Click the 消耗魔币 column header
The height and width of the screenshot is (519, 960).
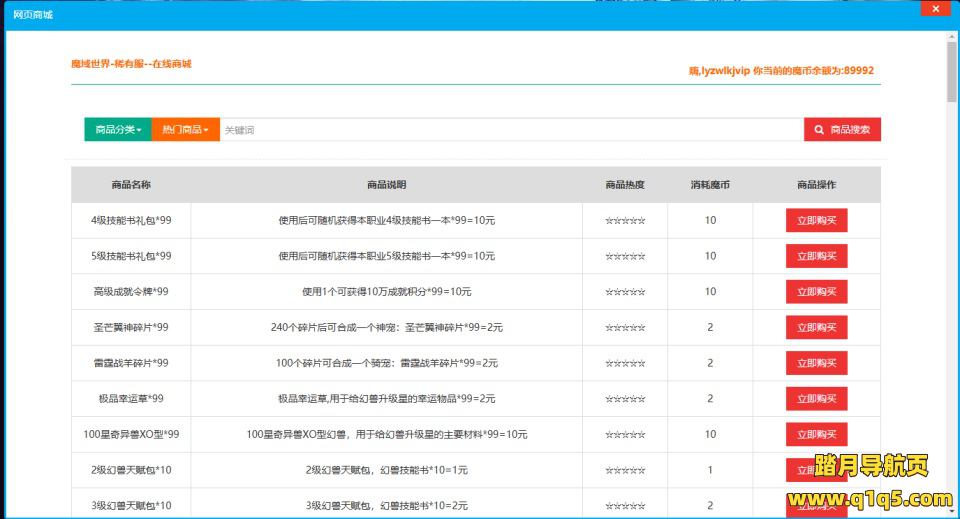pos(710,185)
